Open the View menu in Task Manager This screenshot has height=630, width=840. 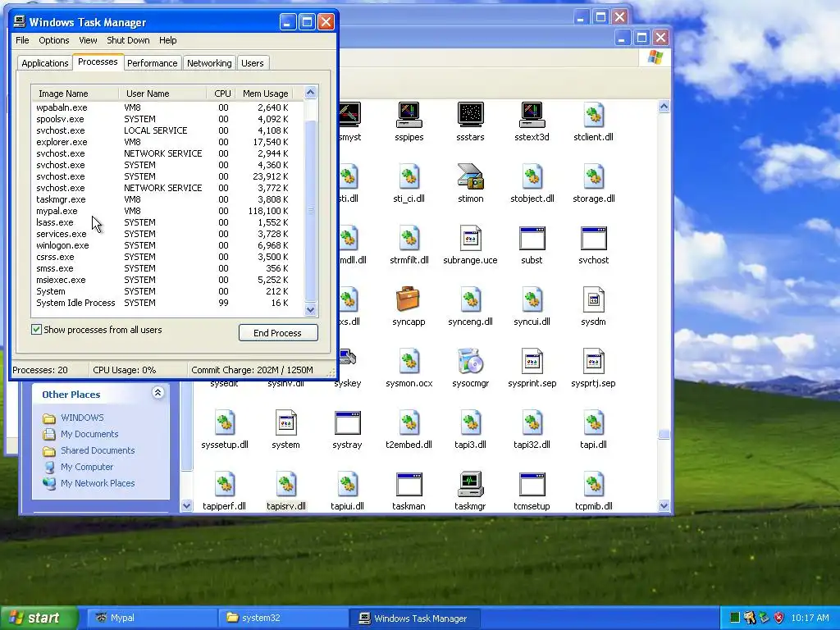point(88,40)
